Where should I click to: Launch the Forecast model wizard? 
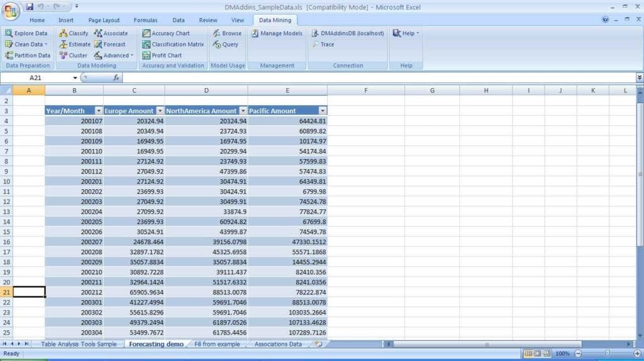tap(109, 45)
